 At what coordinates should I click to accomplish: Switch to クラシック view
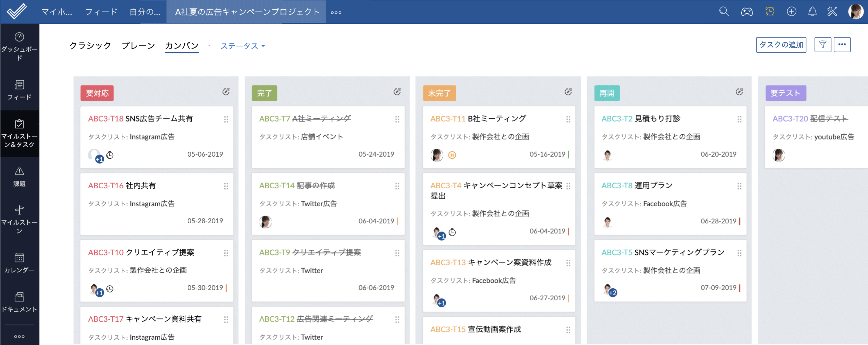(90, 45)
